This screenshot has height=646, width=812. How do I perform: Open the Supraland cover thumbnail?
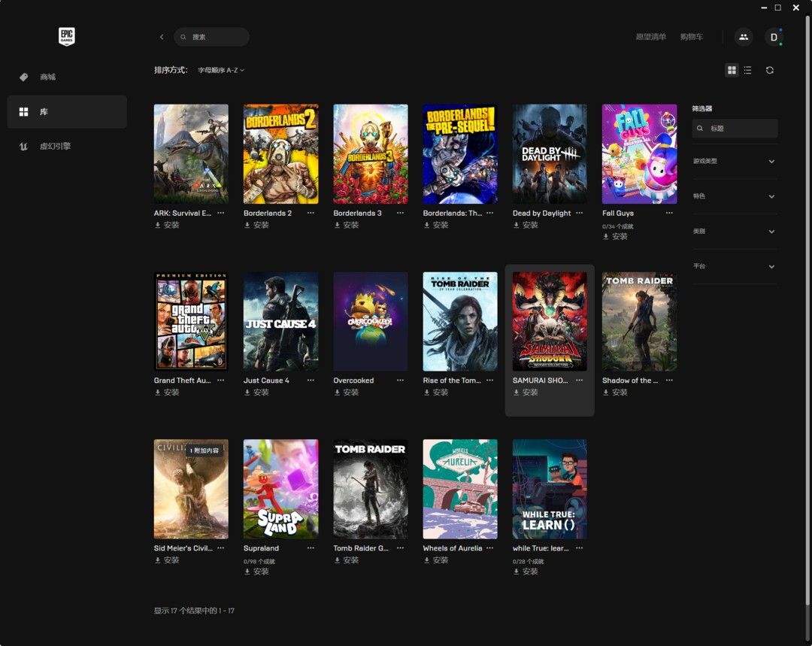coord(280,489)
